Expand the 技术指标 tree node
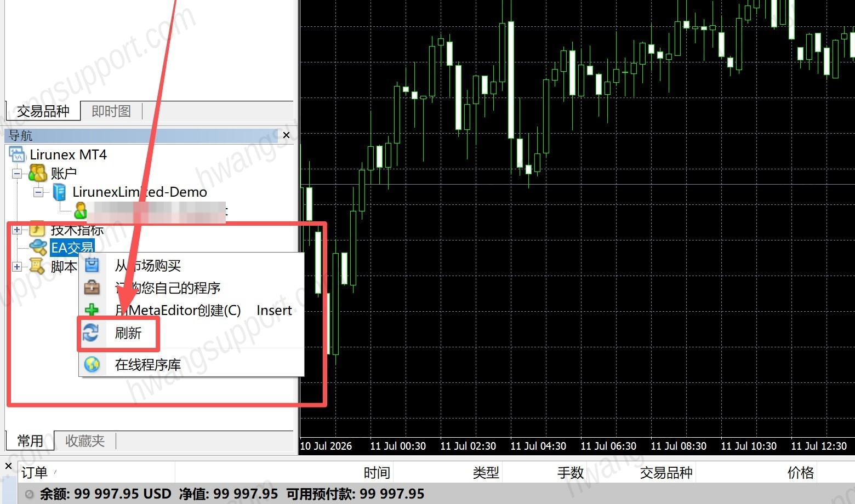Screen dimensions: 855x504 click(17, 230)
